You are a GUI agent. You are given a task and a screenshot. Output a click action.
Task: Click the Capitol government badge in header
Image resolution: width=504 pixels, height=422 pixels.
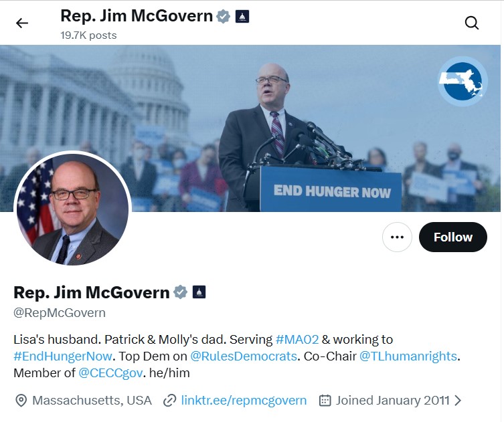(x=242, y=16)
